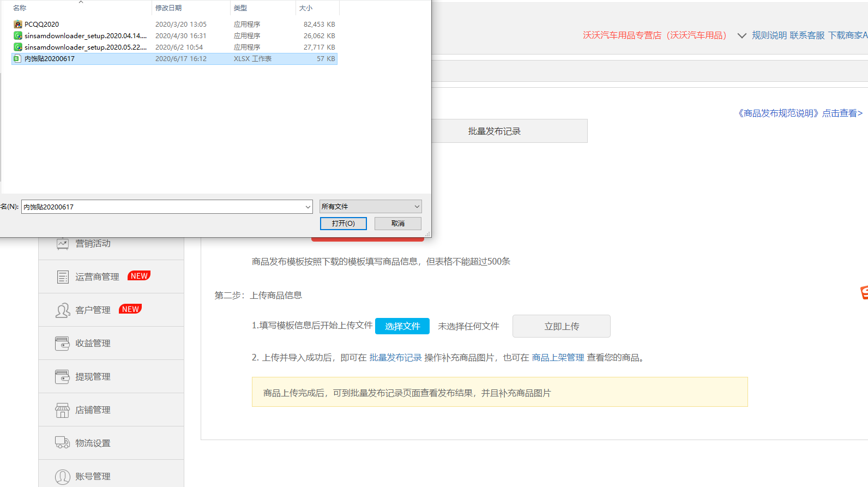Click the 打开(O) button
Screen dimensions: 868x487
point(343,224)
